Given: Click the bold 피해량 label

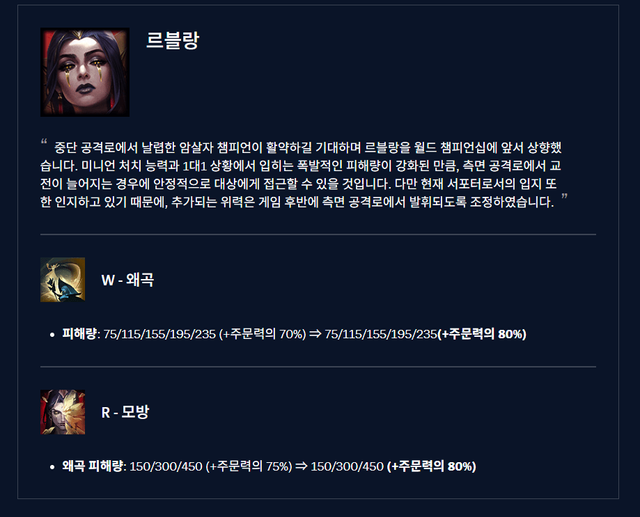Looking at the screenshot, I should 80,334.
